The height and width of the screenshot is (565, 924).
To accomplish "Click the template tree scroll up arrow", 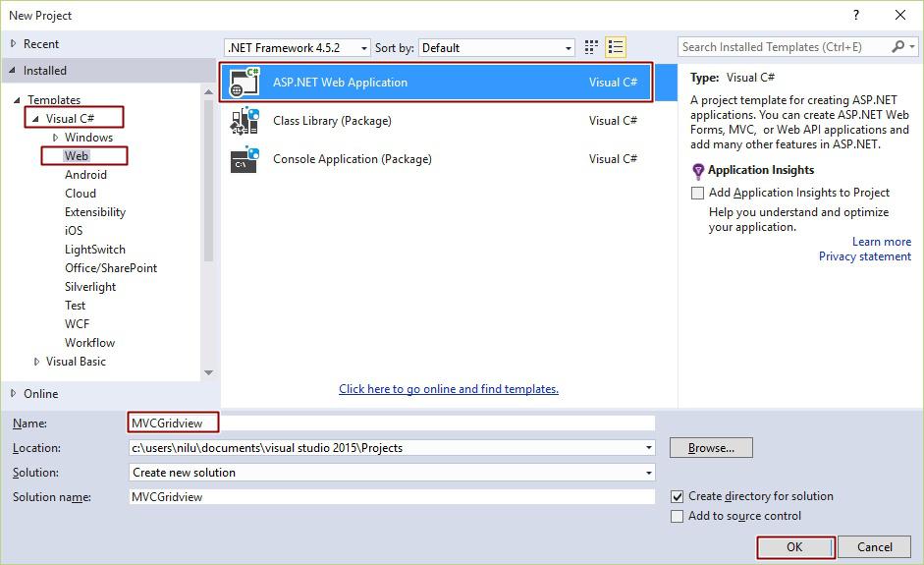I will (208, 92).
